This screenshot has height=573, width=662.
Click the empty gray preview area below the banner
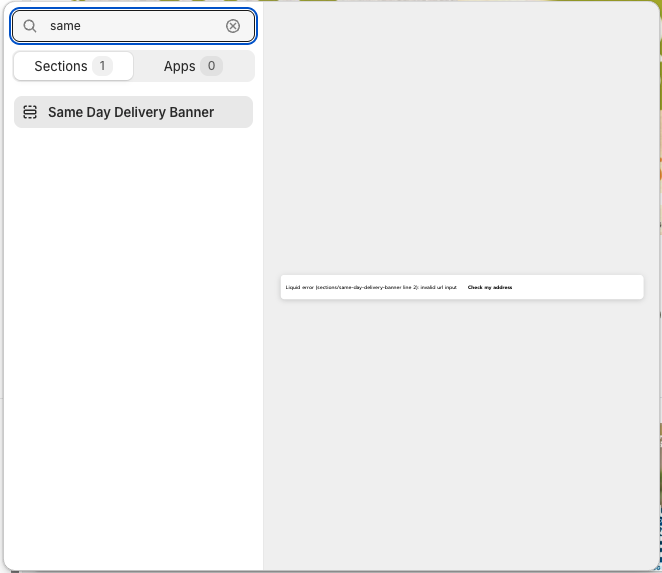(x=460, y=430)
